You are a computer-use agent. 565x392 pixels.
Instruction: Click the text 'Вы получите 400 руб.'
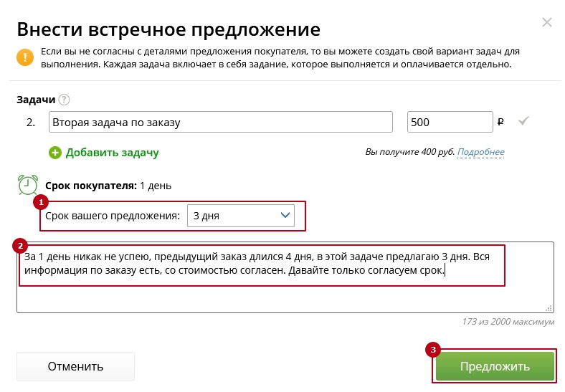409,152
